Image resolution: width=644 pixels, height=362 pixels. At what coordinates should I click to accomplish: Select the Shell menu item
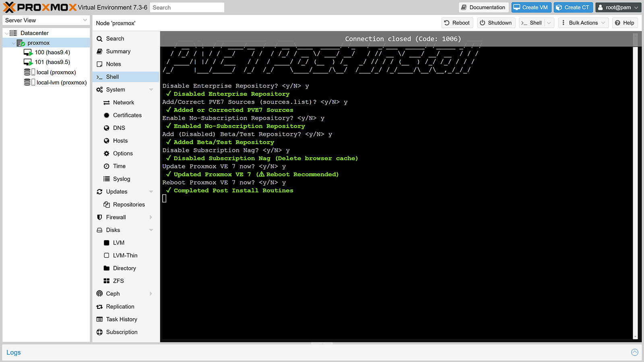pos(126,77)
